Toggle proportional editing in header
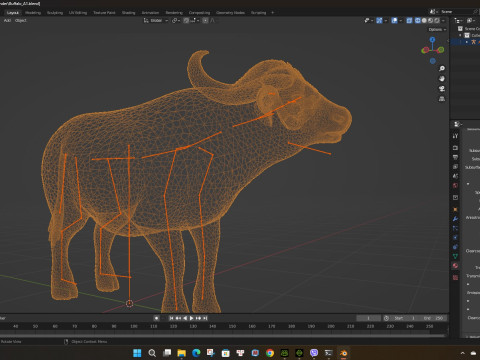 [205, 20]
